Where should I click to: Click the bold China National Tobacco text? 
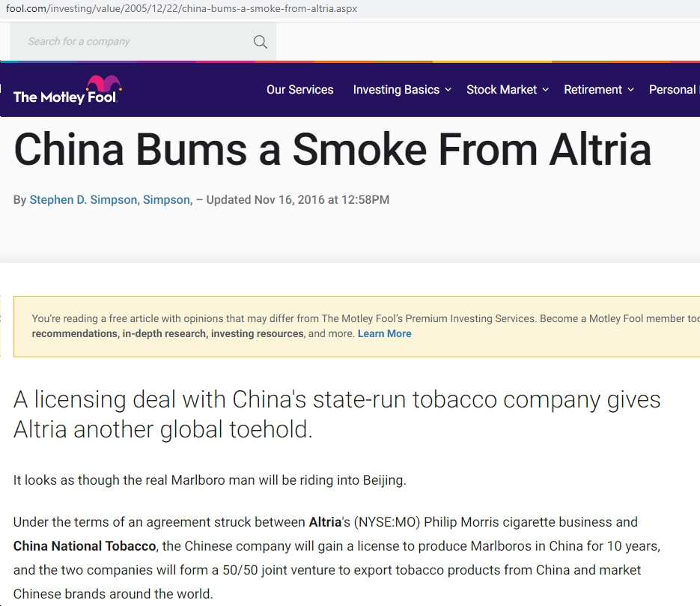tap(85, 546)
